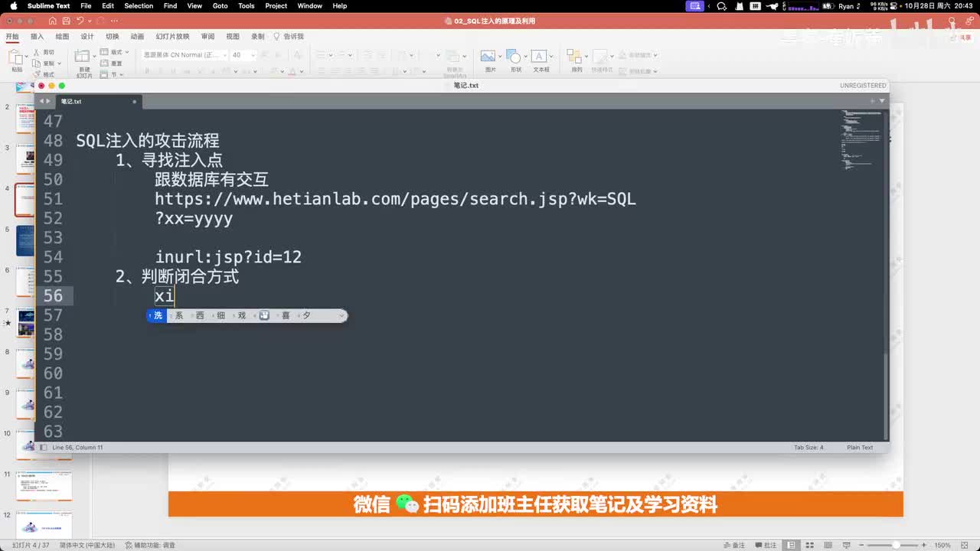Click the Sublime minimap preview
Viewport: 980px width, 551px height.
(861, 142)
